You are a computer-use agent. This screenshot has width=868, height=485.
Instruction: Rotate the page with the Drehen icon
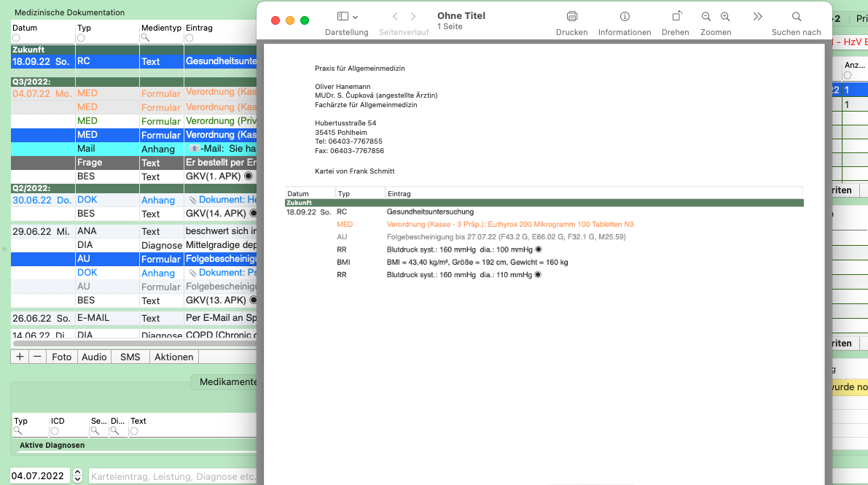coord(676,17)
